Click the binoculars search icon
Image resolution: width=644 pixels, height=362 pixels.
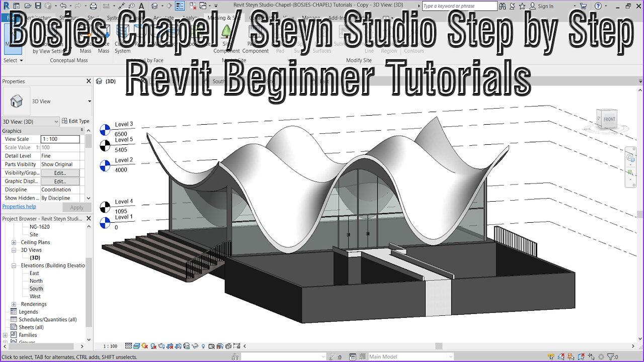coord(502,6)
